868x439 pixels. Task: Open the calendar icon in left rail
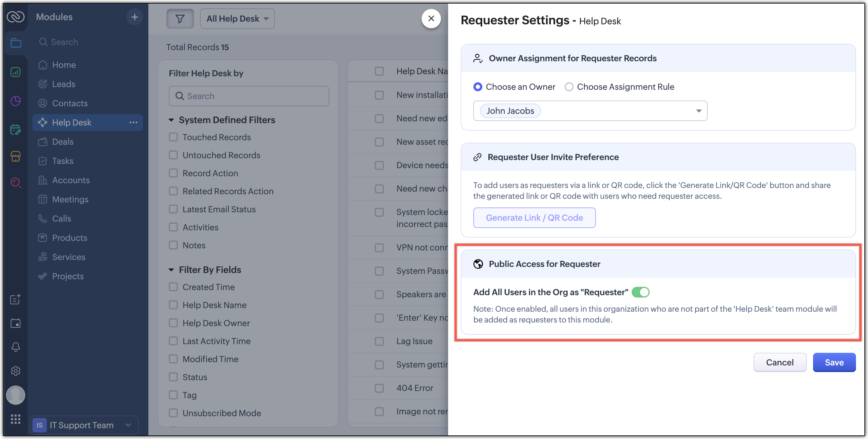(x=16, y=323)
